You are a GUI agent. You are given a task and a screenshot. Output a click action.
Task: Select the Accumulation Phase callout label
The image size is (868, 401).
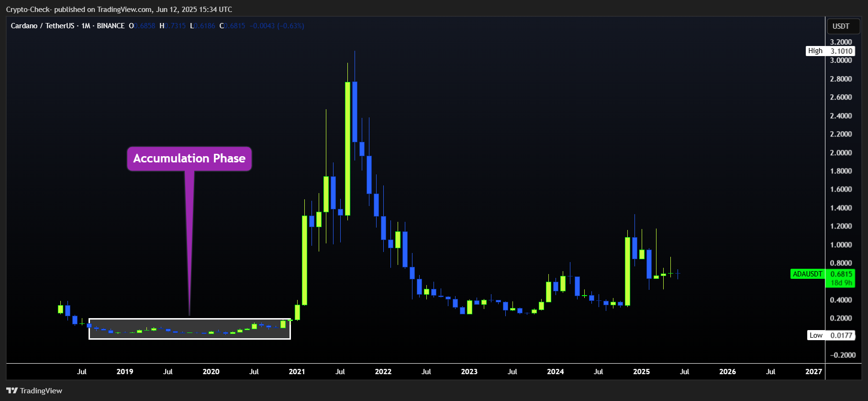tap(189, 159)
